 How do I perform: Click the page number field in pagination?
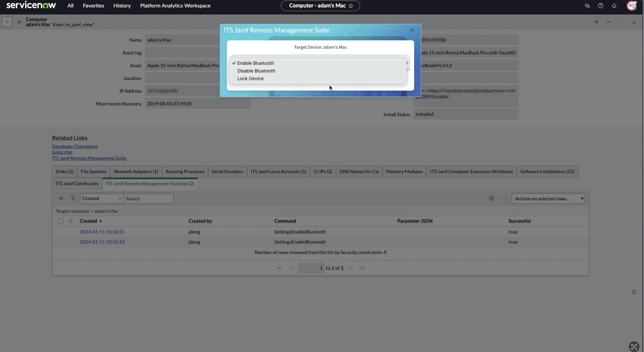pyautogui.click(x=311, y=268)
